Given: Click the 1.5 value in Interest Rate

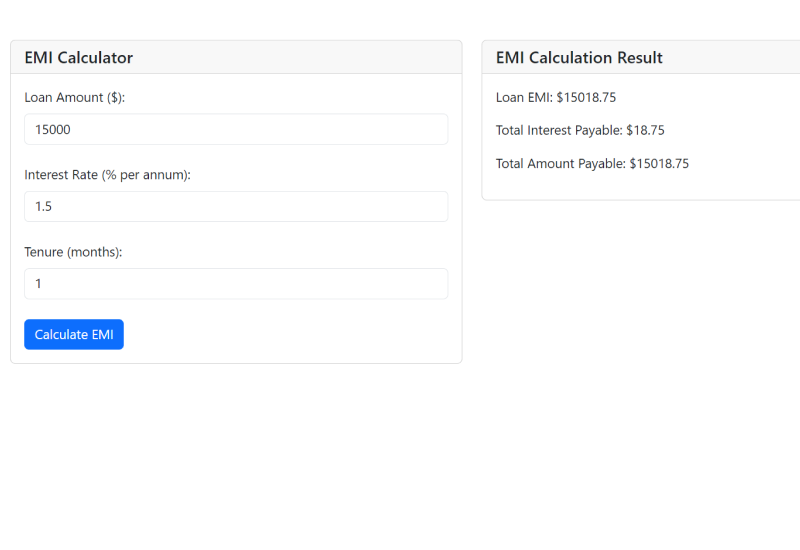Looking at the screenshot, I should [44, 207].
